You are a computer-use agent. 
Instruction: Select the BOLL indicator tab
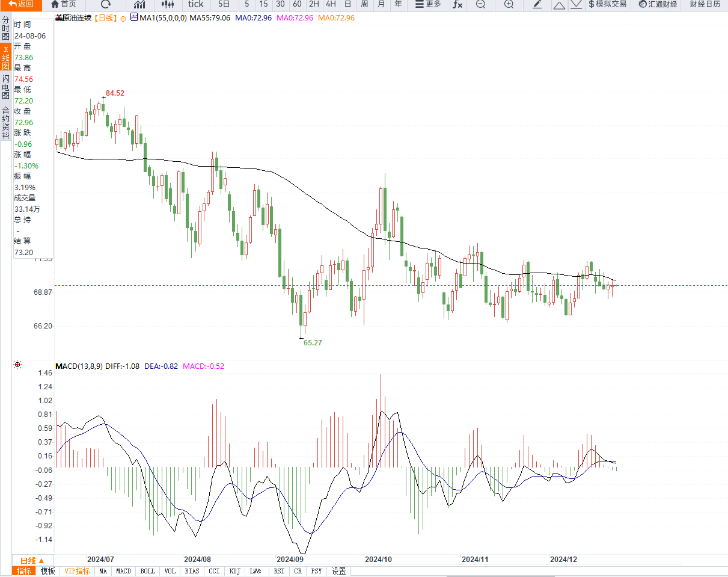coord(147,571)
